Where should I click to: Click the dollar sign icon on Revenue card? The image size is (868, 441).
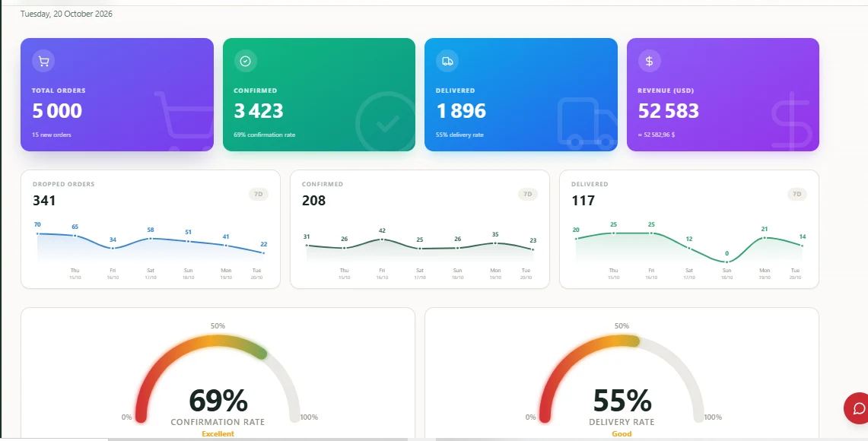click(x=650, y=61)
